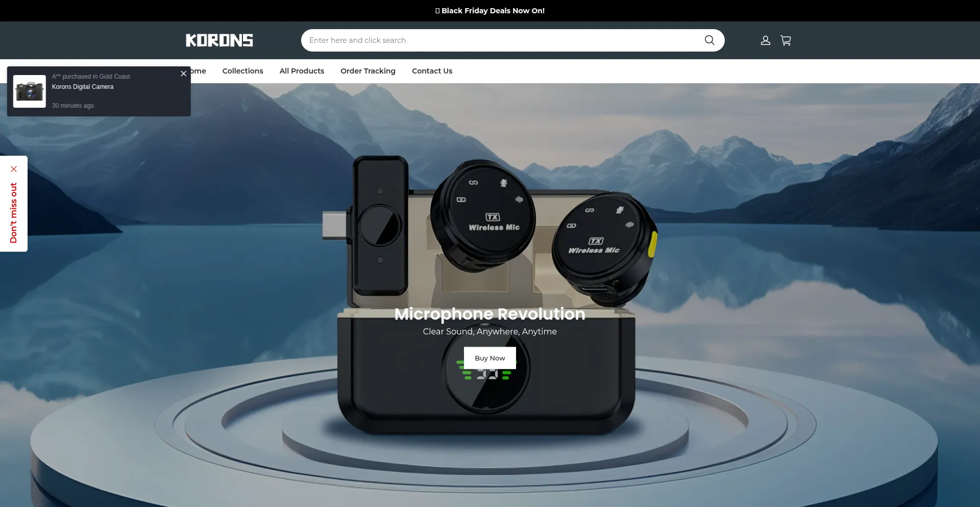Click the search input field
Viewport: 980px width, 507px height.
click(x=500, y=40)
